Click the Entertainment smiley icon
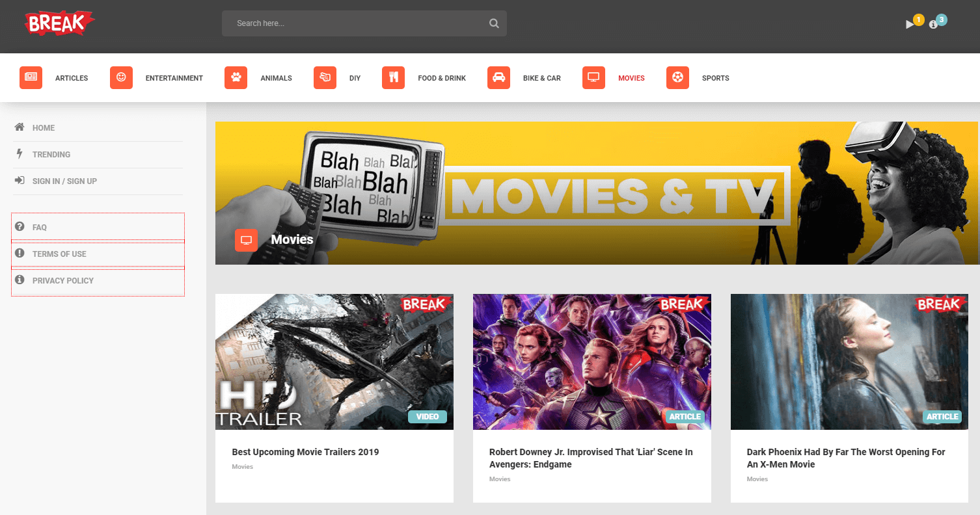This screenshot has width=980, height=515. click(121, 77)
